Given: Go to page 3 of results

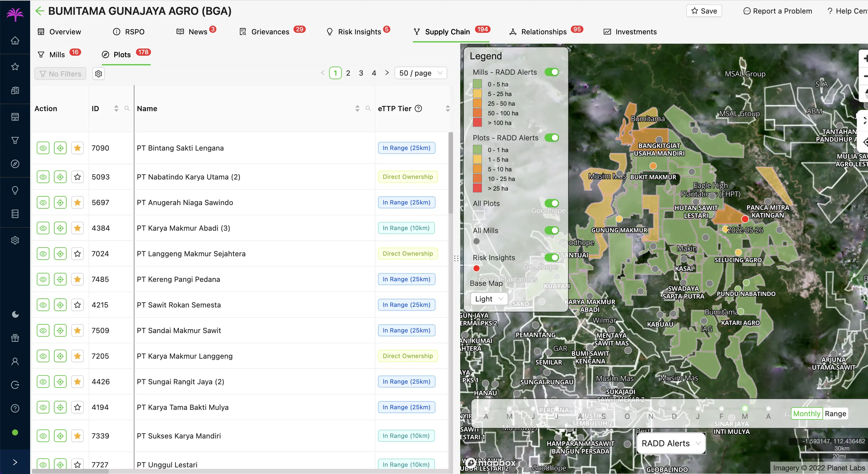Looking at the screenshot, I should coord(361,73).
